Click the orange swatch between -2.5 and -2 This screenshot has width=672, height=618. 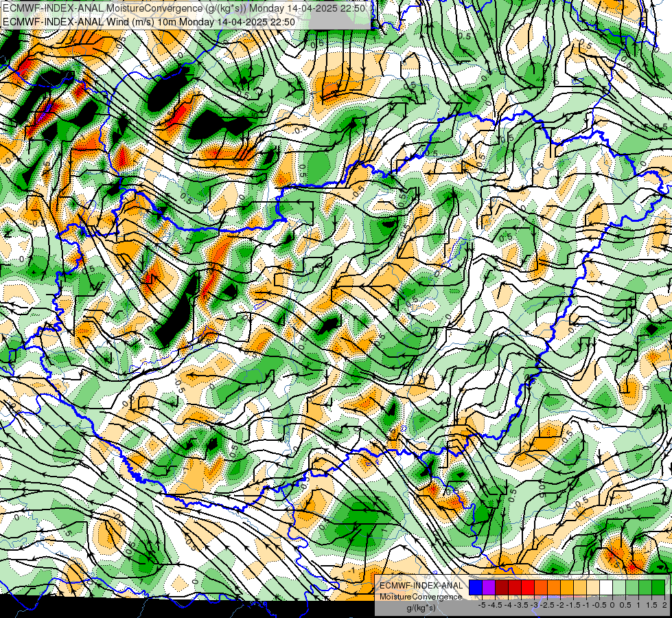coord(554,587)
